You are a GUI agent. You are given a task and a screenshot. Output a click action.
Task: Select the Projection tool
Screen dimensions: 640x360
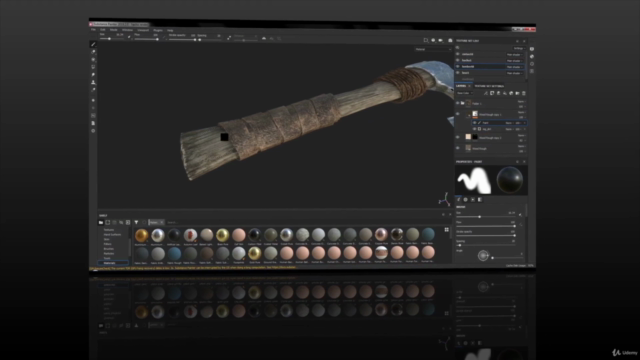[x=93, y=60]
